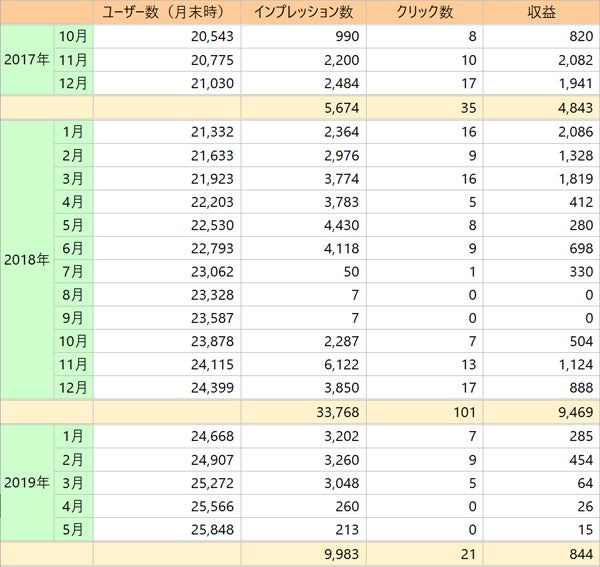Click the 3月 month cell in 2019
600x567 pixels.
[73, 483]
